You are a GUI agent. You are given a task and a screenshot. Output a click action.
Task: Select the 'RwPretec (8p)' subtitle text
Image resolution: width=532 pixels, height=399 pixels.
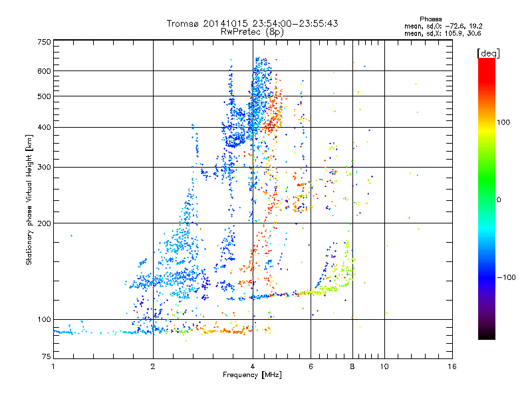tap(252, 32)
